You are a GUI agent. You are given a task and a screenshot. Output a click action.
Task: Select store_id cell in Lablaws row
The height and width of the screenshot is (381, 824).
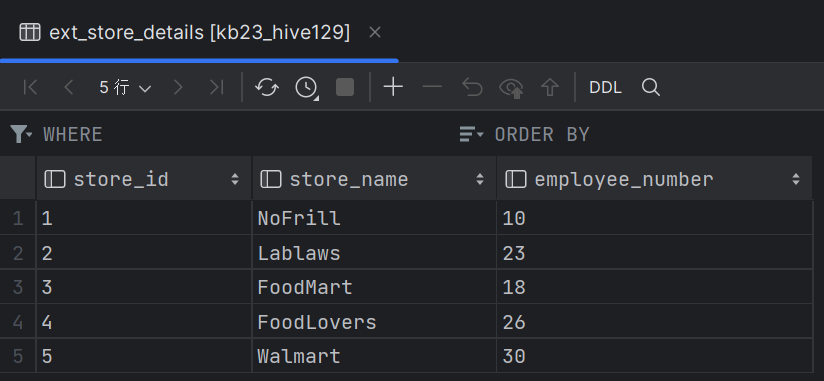tap(144, 253)
